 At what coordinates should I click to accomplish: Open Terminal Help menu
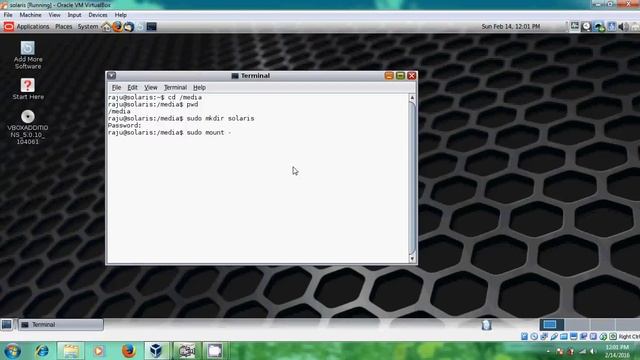point(199,87)
